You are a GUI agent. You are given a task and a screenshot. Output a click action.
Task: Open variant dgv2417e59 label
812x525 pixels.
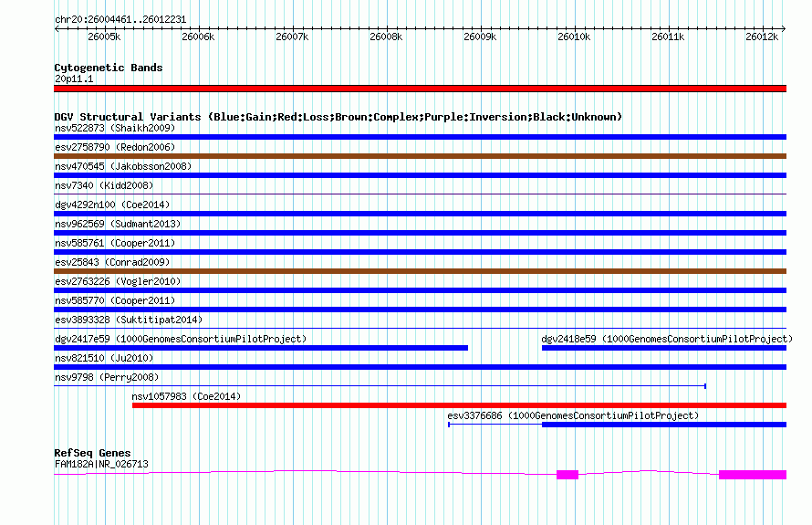[181, 339]
